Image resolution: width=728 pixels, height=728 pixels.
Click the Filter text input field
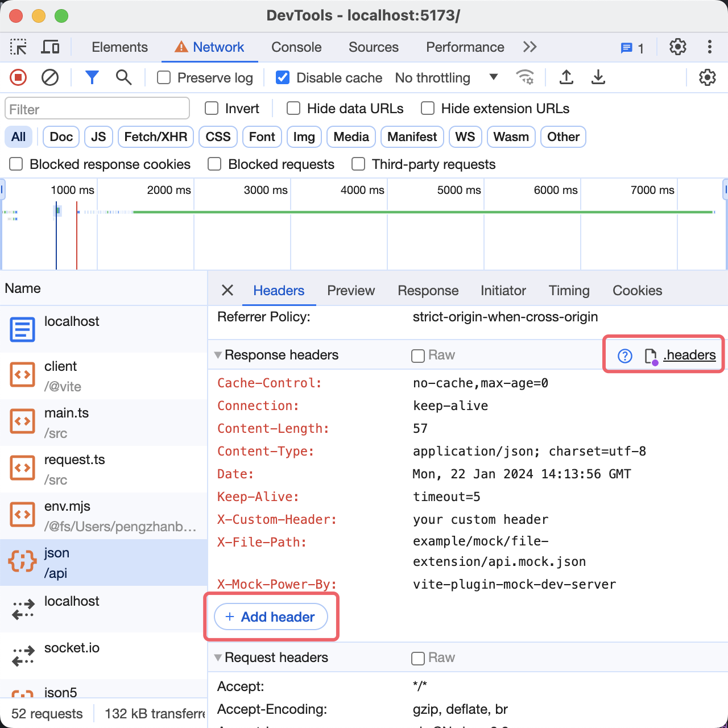pyautogui.click(x=97, y=109)
